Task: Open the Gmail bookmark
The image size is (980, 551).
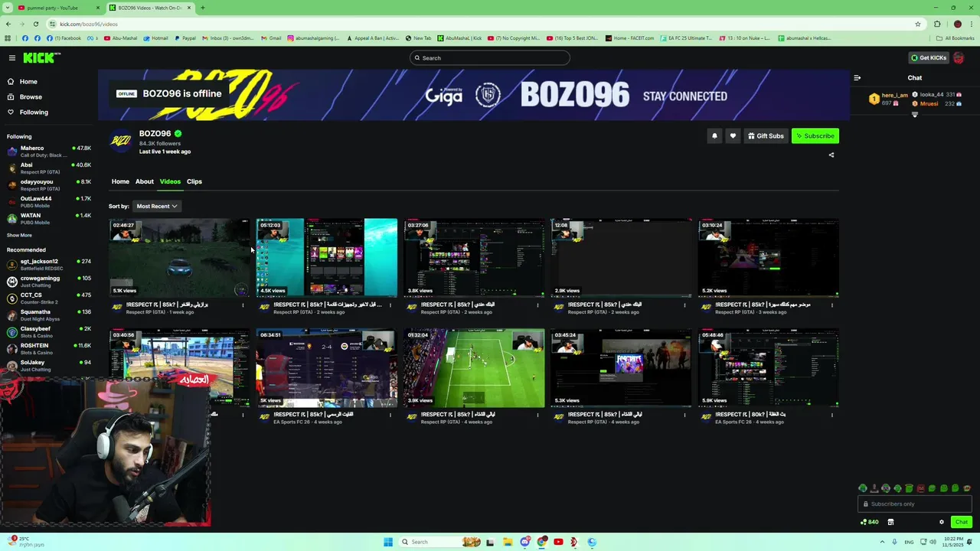Action: (271, 37)
